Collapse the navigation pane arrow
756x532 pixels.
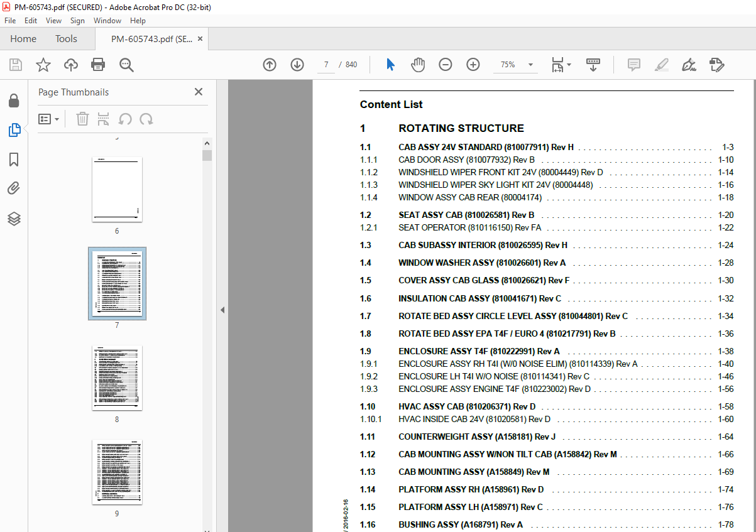coord(222,310)
